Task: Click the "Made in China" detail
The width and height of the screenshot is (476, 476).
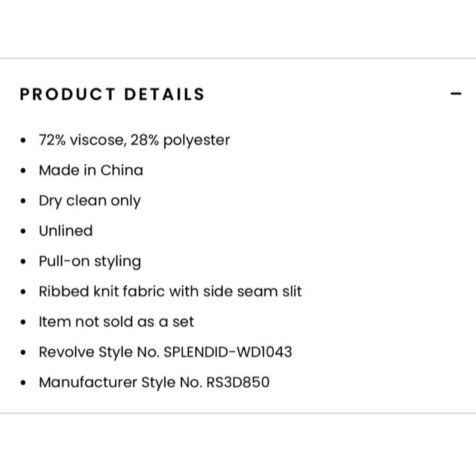Action: click(91, 170)
